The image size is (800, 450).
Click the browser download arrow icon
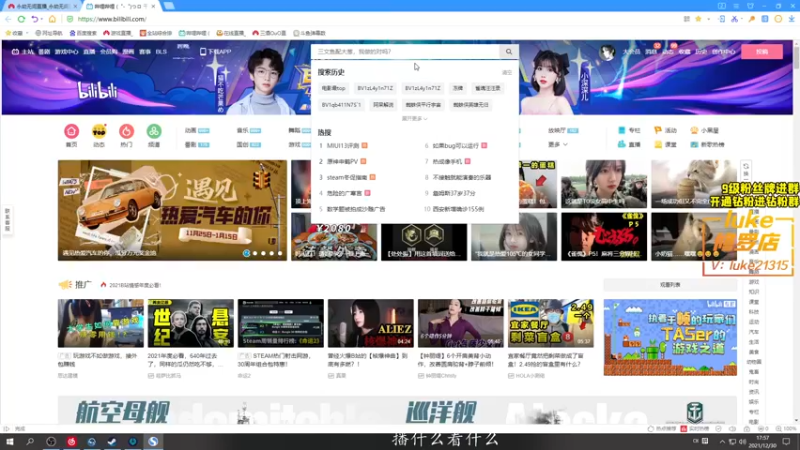[x=791, y=19]
